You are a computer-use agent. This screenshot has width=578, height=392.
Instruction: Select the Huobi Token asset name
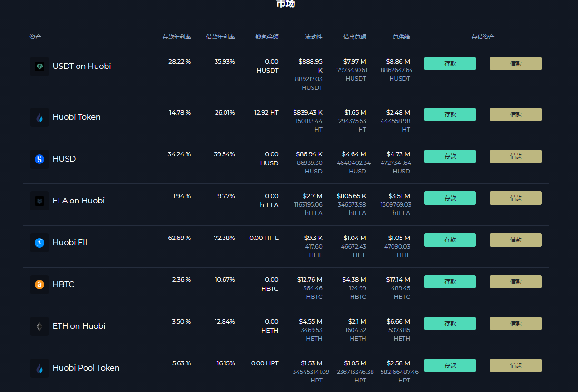77,117
